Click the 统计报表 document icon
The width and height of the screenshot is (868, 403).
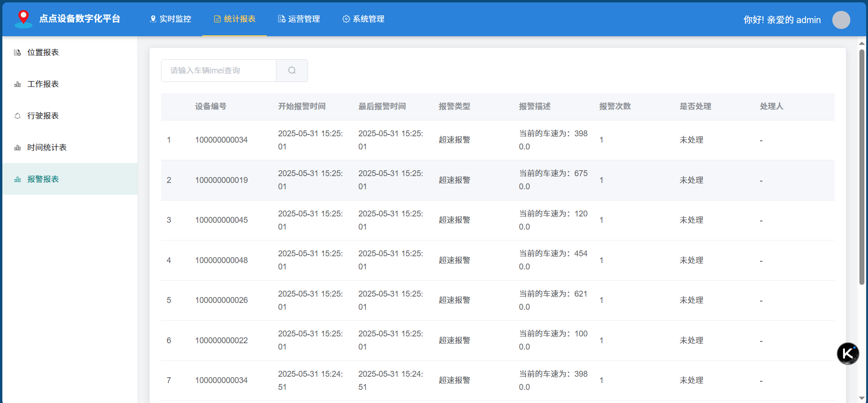click(x=218, y=19)
